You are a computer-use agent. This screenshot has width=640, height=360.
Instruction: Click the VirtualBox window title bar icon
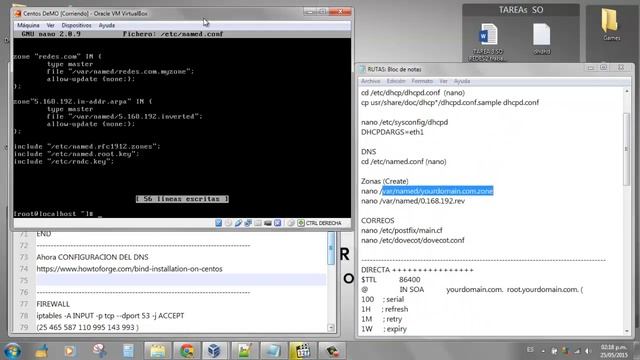coord(18,13)
